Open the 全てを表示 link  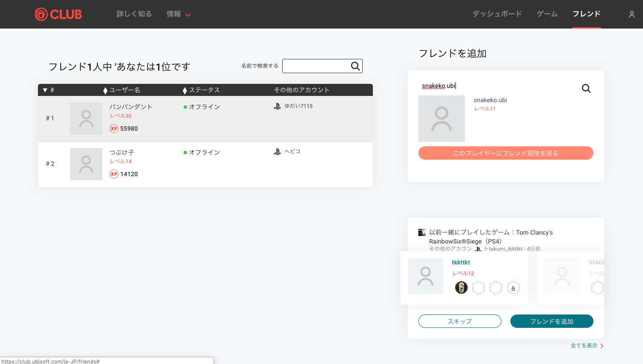pyautogui.click(x=584, y=346)
